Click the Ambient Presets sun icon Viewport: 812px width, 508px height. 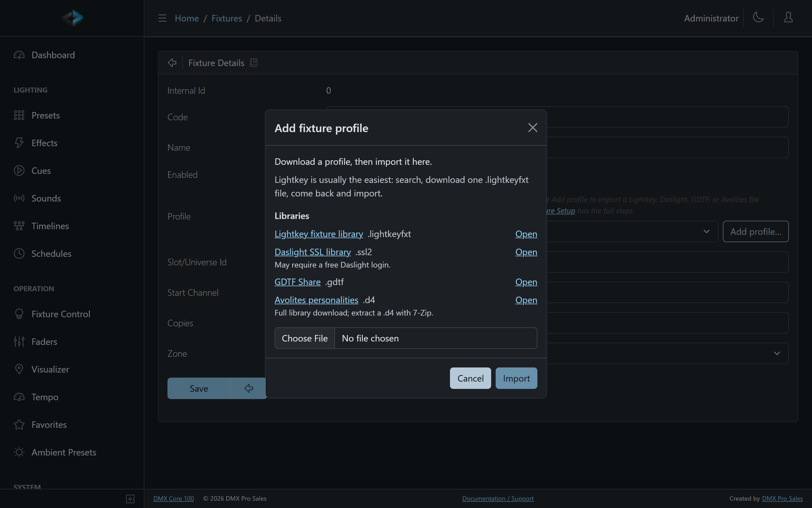tap(19, 452)
